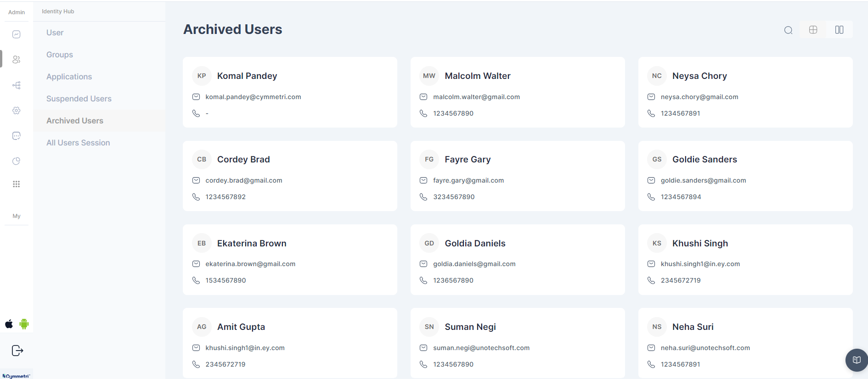Click the Apple app icon
This screenshot has width=868, height=379.
tap(9, 324)
